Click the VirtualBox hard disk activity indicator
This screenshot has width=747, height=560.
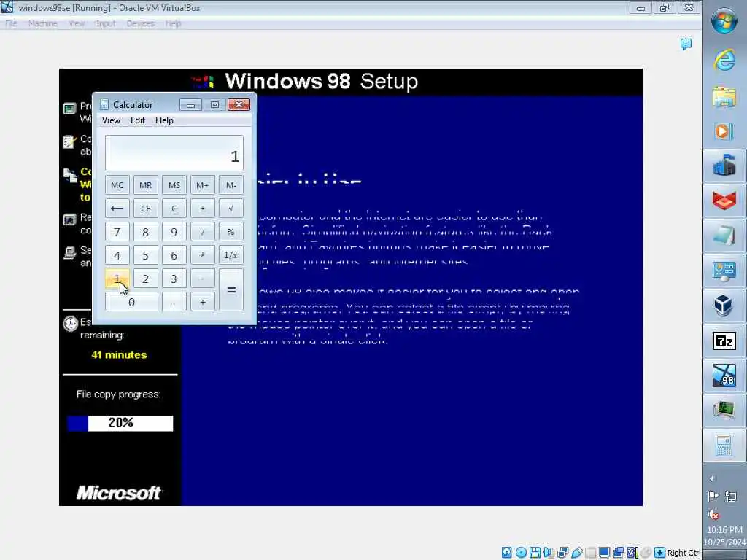tap(507, 553)
